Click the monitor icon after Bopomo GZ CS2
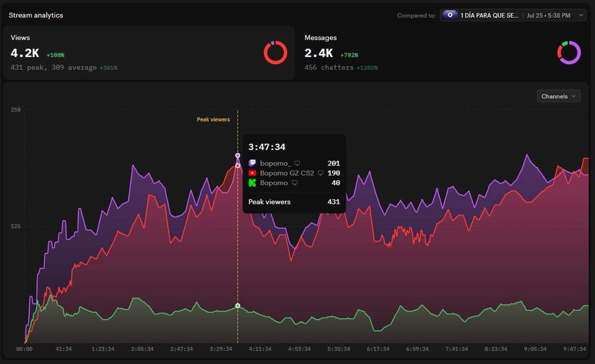The width and height of the screenshot is (595, 364). coord(321,173)
